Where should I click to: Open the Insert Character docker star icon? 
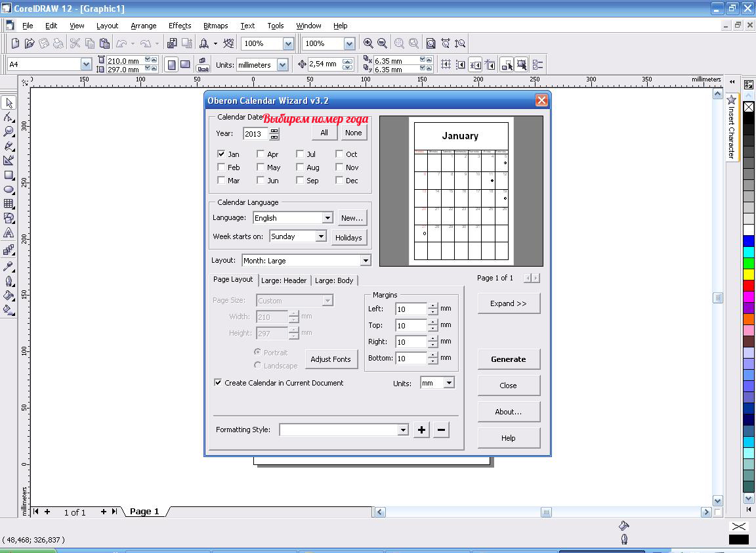coord(732,100)
